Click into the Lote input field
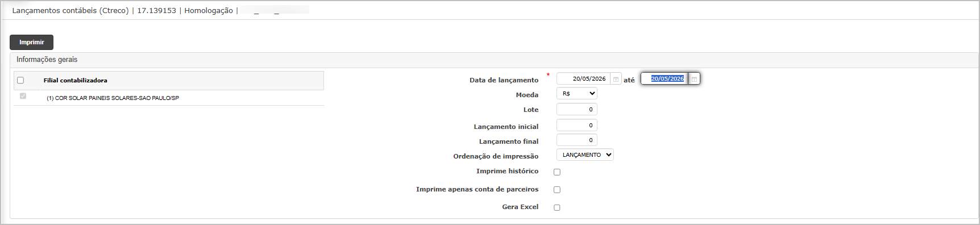 click(577, 109)
